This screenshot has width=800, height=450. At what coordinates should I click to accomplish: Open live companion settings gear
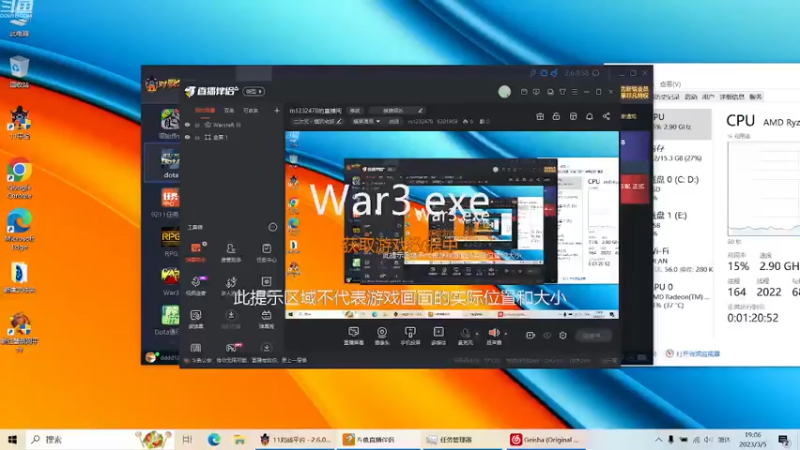tap(563, 335)
